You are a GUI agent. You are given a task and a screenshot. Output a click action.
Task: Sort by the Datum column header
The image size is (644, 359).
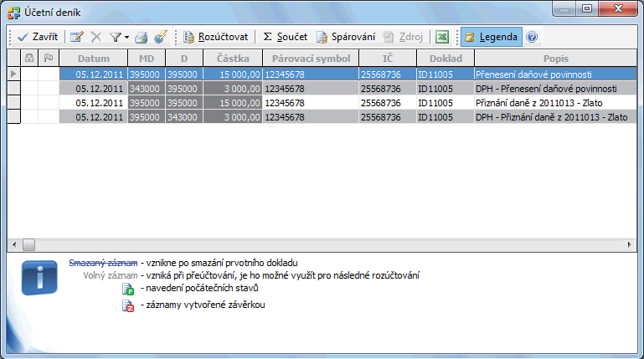93,59
